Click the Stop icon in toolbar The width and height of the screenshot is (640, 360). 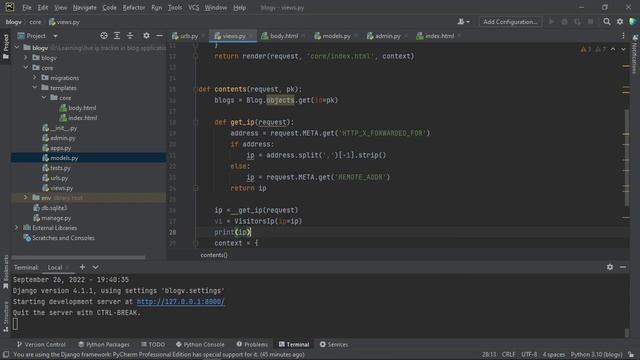[590, 22]
